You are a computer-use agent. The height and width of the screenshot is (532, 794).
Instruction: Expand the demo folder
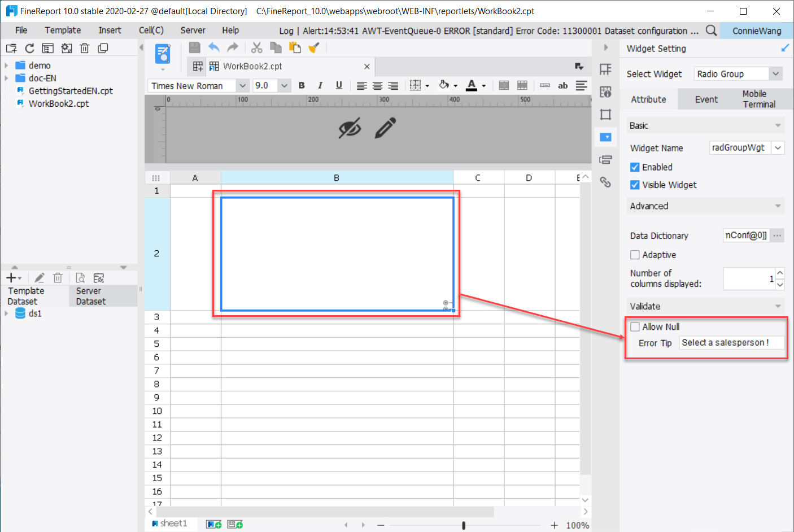(6, 66)
